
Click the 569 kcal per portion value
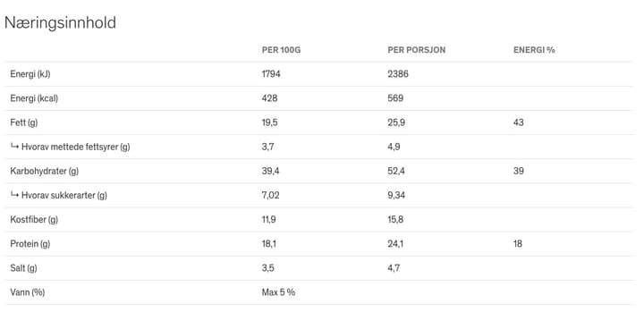click(x=395, y=98)
